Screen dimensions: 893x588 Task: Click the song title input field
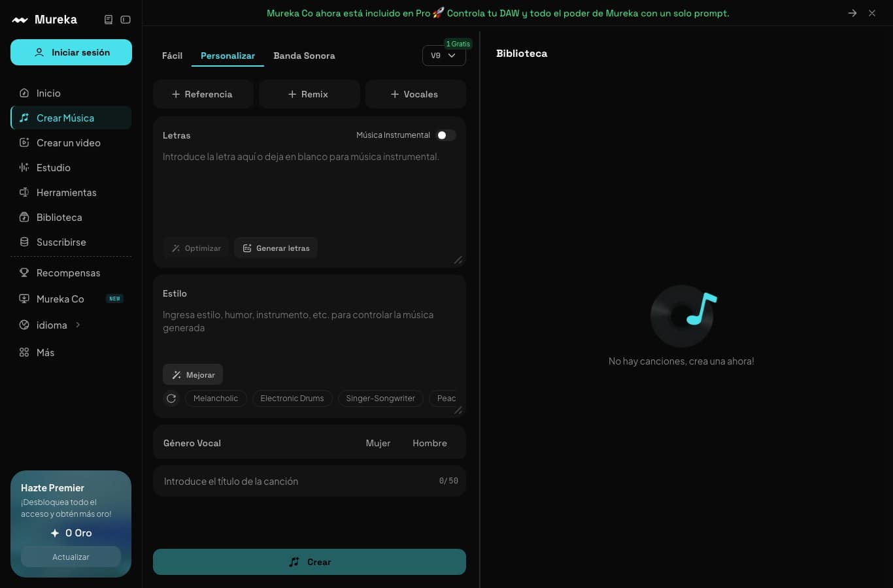(309, 482)
